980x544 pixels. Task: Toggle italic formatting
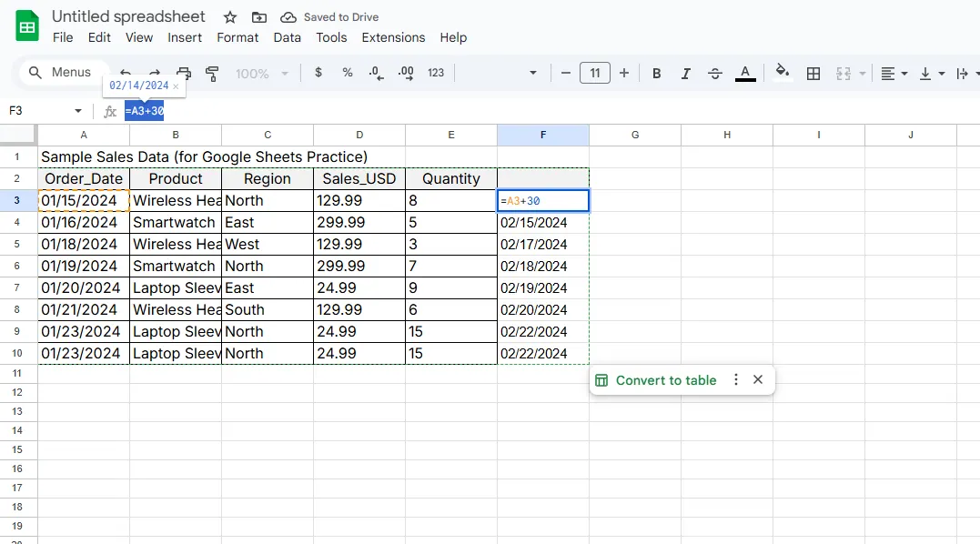click(x=685, y=73)
